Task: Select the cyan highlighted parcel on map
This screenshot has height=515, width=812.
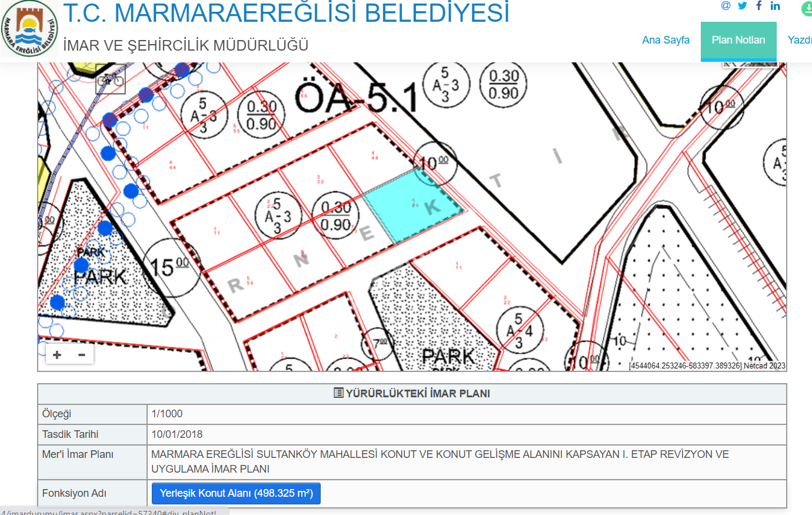Action: point(412,206)
